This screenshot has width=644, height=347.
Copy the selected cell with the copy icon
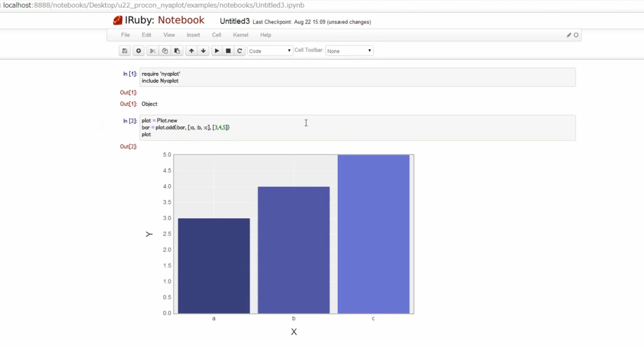[x=165, y=51]
